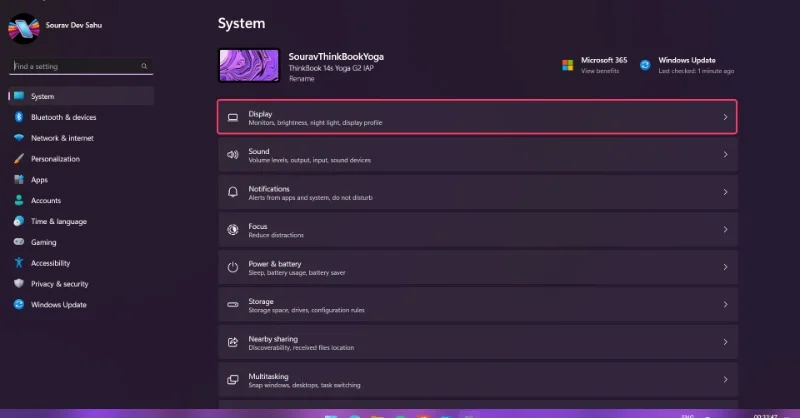Click the Privacy & security shield icon
The image size is (800, 418).
[18, 284]
